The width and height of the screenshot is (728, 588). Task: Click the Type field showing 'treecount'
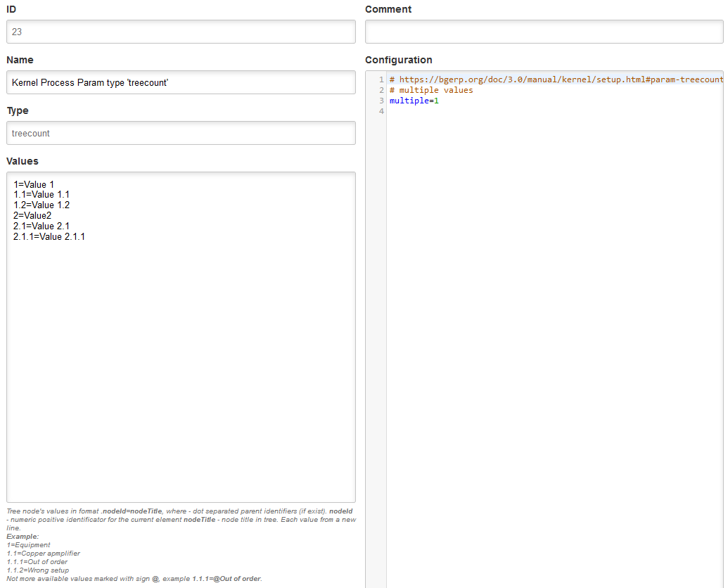click(181, 133)
